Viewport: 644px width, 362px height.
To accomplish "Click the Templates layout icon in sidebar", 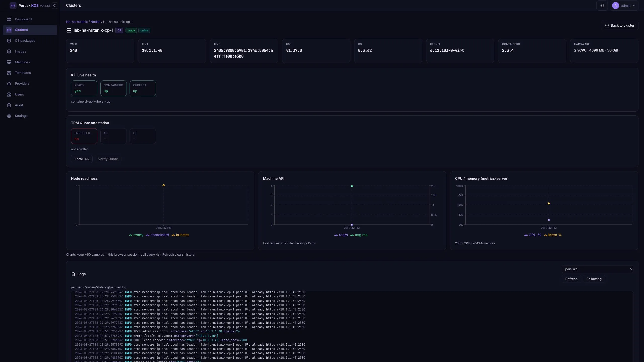I will 9,73.
